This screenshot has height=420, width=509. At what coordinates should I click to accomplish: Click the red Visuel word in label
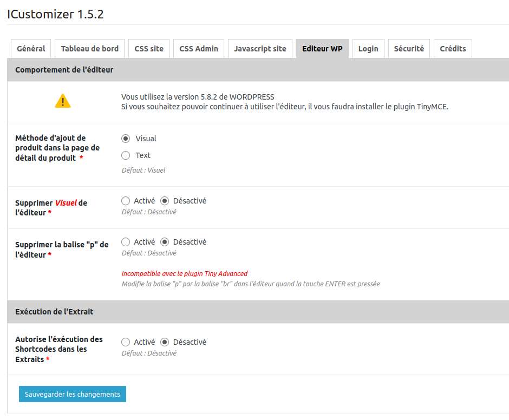point(66,203)
